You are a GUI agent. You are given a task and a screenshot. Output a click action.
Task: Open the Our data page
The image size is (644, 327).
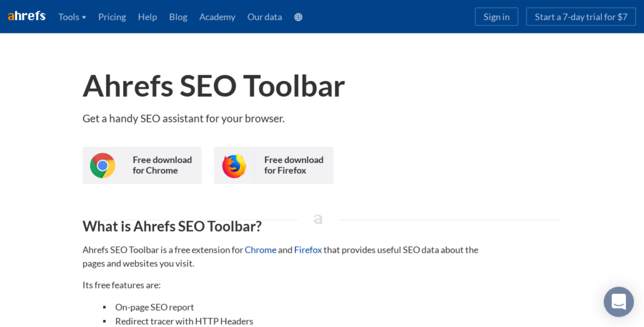coord(265,17)
